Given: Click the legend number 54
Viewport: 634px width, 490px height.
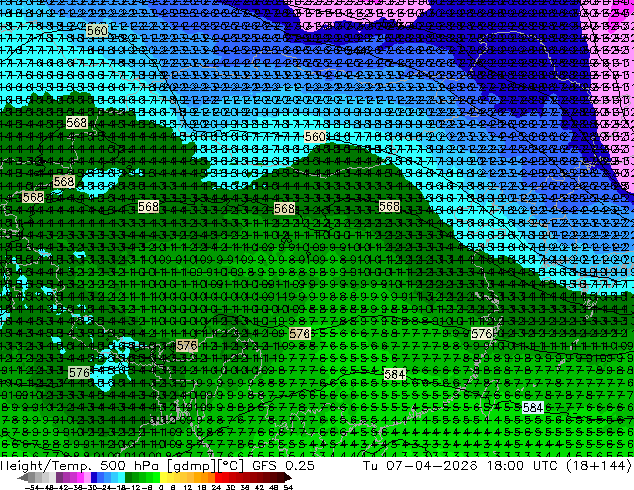Looking at the screenshot, I should tap(288, 487).
